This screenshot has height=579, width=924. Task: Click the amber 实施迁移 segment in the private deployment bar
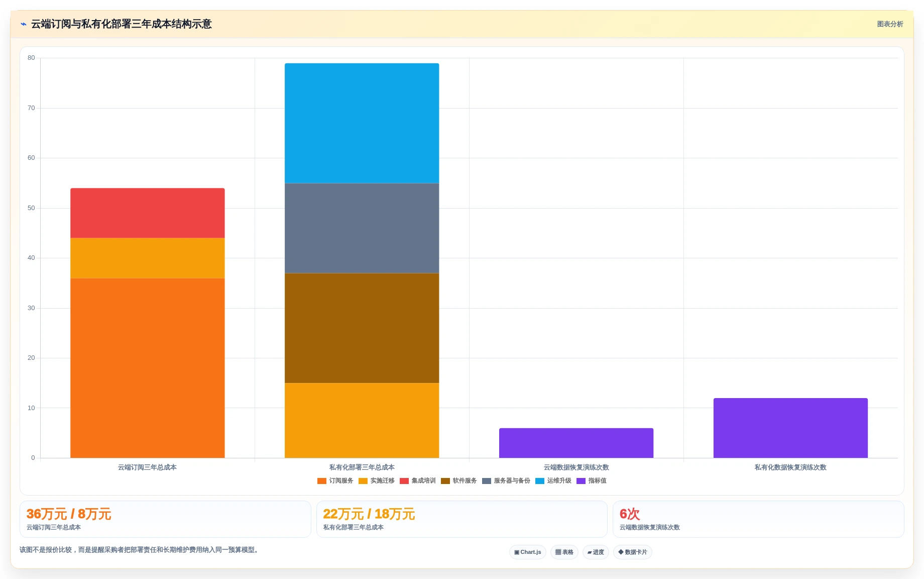(x=362, y=421)
